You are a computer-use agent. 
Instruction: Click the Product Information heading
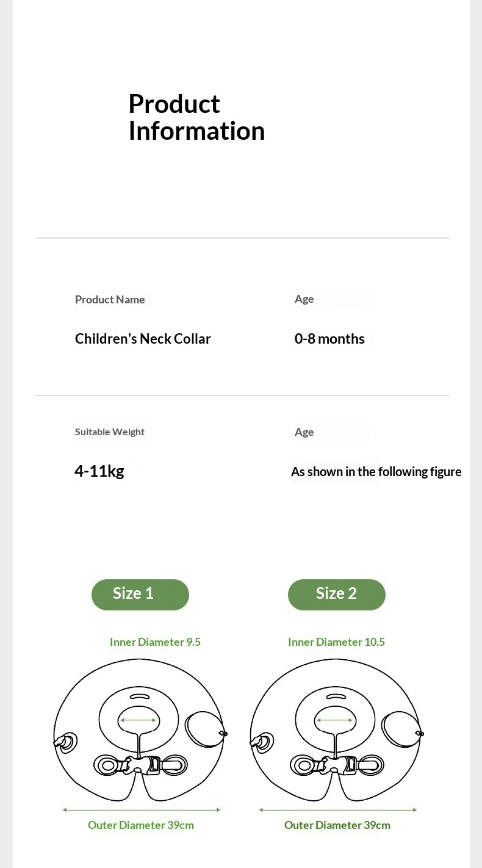tap(196, 117)
